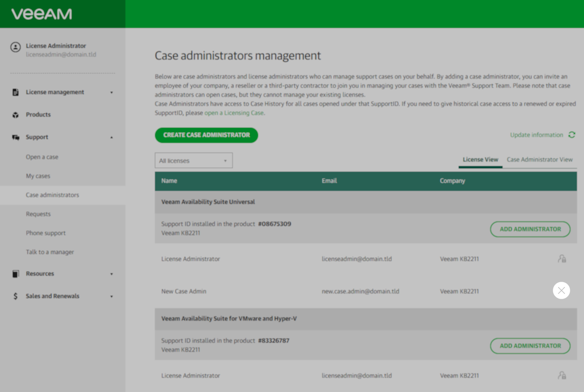Viewport: 584px width, 392px height.
Task: Click the Veeam logo in header
Action: pyautogui.click(x=42, y=14)
